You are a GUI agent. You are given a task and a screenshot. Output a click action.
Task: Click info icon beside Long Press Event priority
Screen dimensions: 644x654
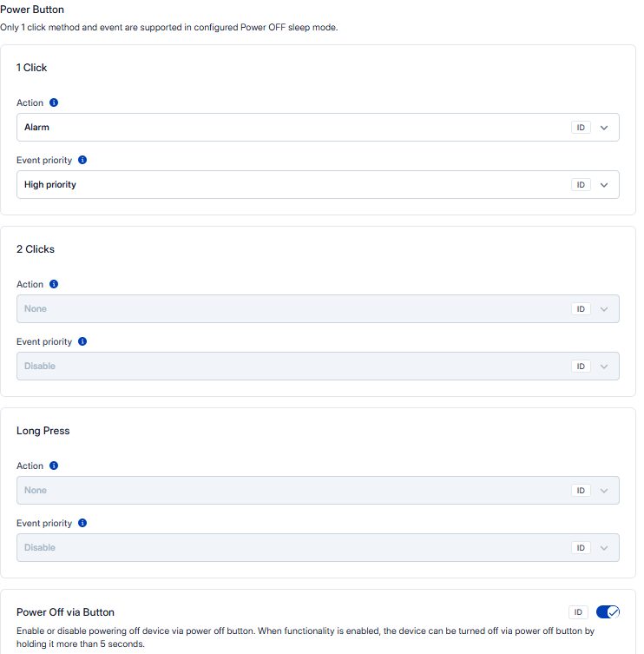coord(82,523)
